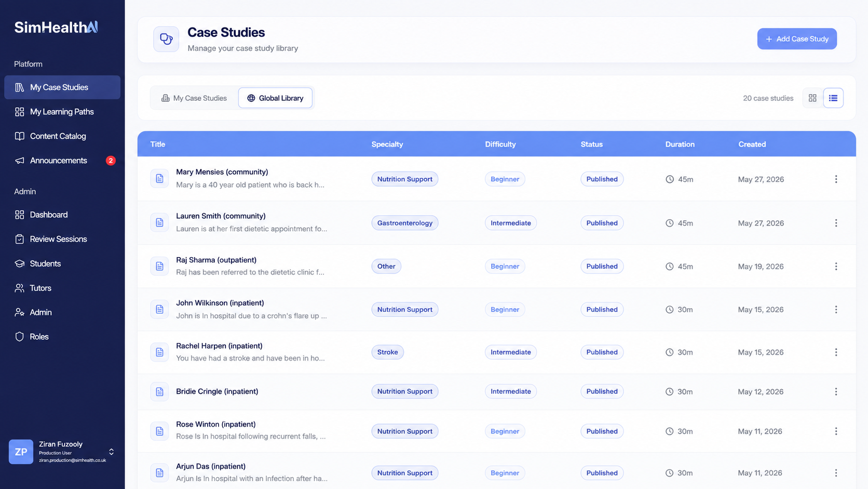Open Lauren Smith (community) case study
Image resolution: width=868 pixels, height=489 pixels.
coord(221,216)
